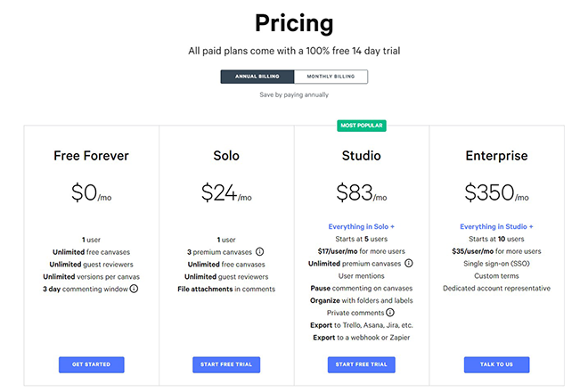Screen dimensions: 588x392
Task: Click info icon next to Unlimited premium canvases
Action: [409, 264]
